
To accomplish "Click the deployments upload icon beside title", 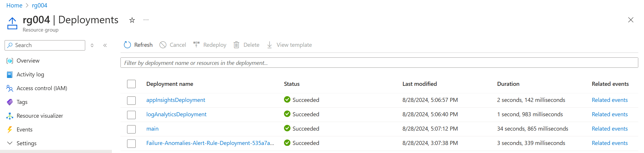I will [12, 23].
